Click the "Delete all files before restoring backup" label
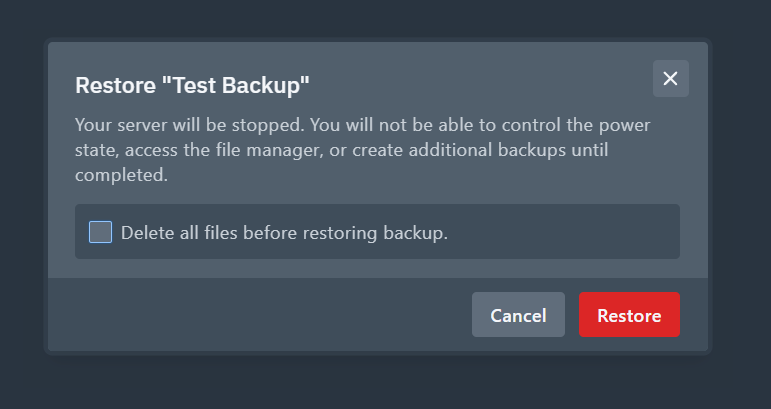Image resolution: width=771 pixels, height=409 pixels. (284, 233)
